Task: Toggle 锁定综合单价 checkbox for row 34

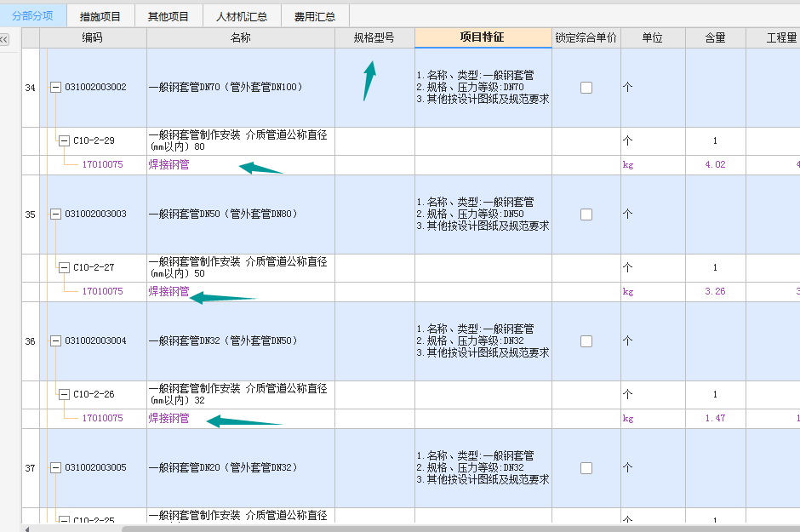Action: pos(586,88)
